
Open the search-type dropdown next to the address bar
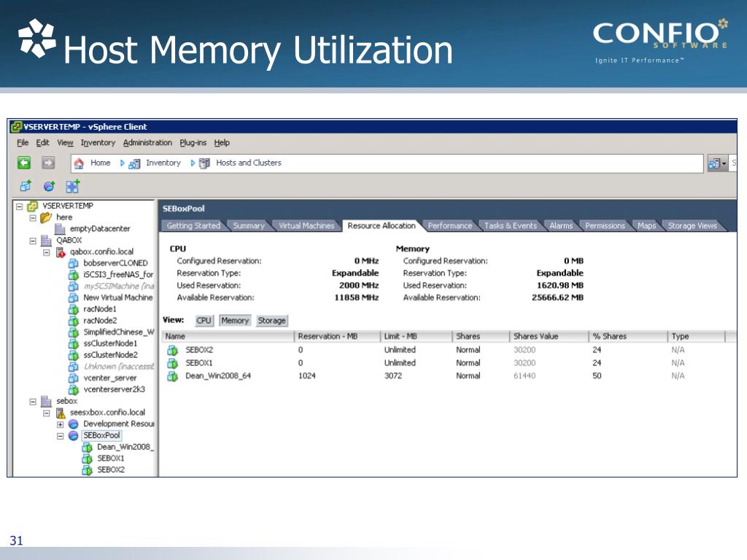click(x=718, y=163)
